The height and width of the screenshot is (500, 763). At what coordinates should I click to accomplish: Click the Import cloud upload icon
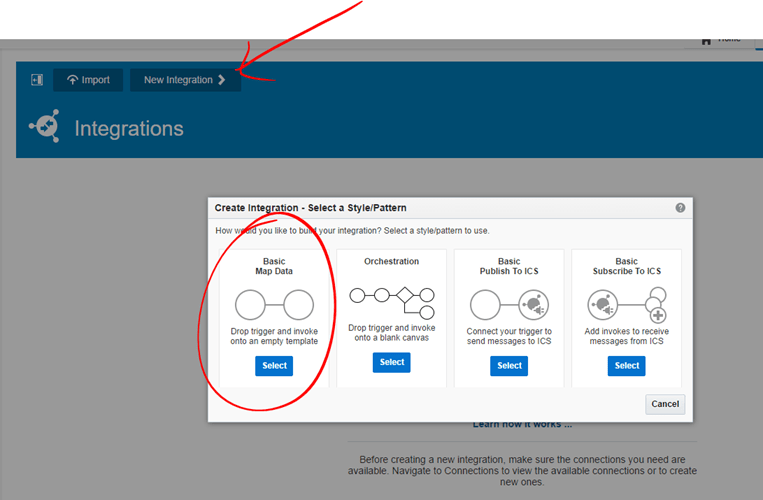72,80
